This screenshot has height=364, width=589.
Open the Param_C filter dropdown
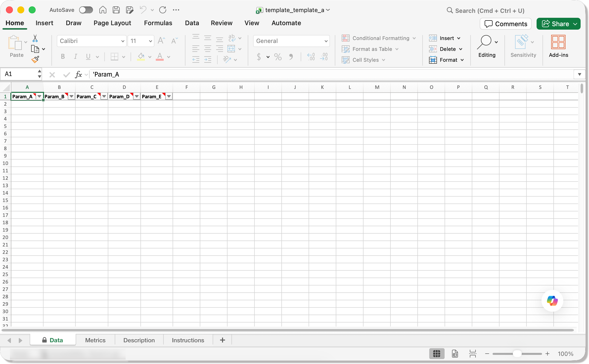104,96
